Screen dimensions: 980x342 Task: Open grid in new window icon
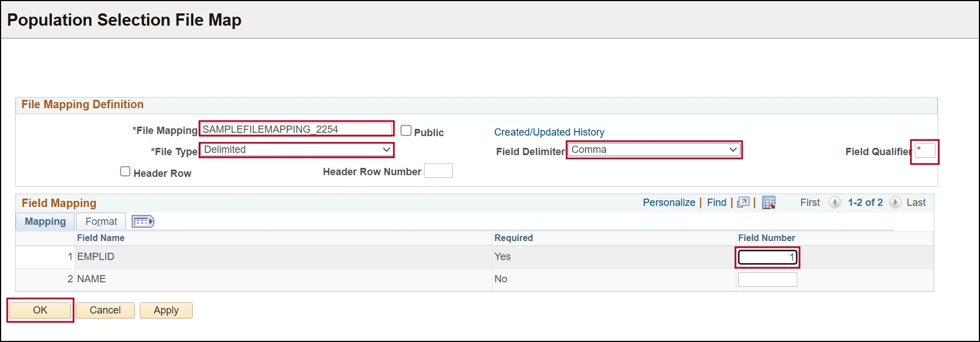pyautogui.click(x=743, y=203)
